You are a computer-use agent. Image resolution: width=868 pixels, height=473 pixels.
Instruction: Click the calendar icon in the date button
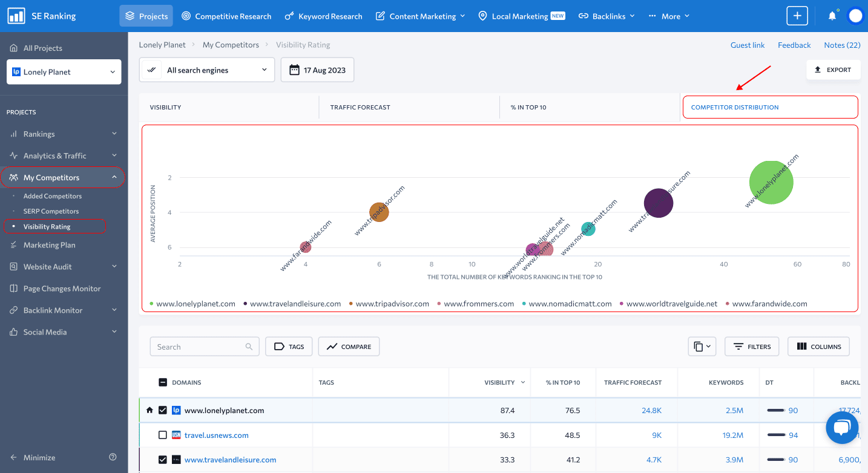tap(295, 70)
